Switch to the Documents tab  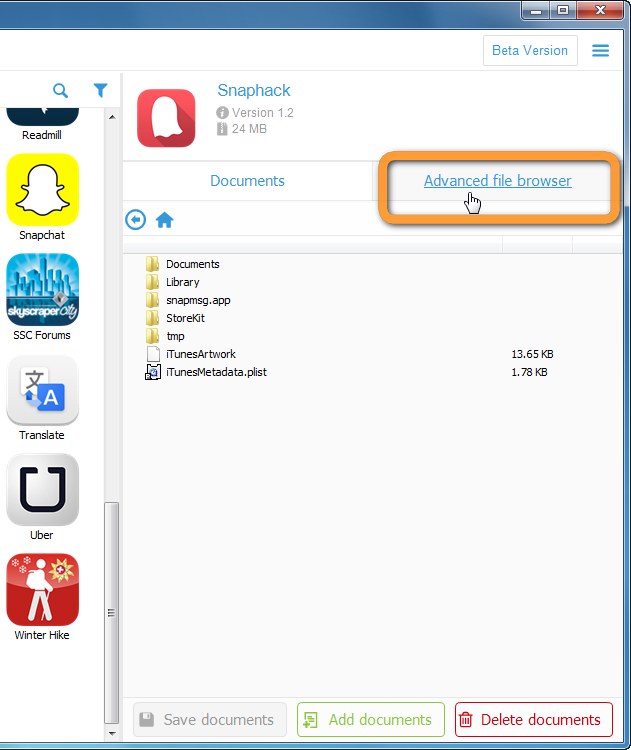(x=247, y=181)
